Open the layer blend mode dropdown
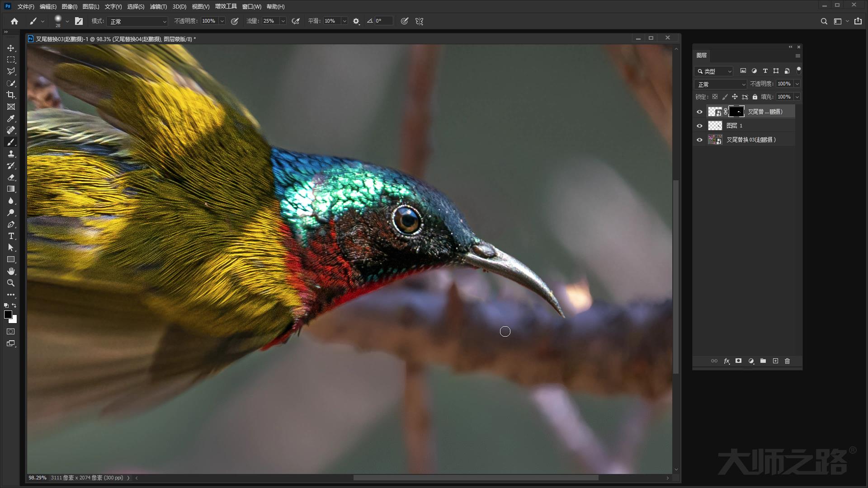868x488 pixels. pos(721,84)
